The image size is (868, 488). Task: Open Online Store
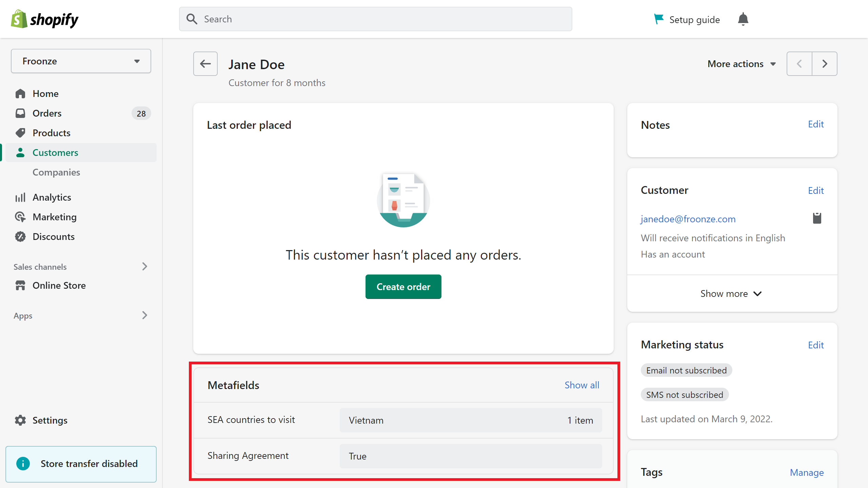[59, 285]
